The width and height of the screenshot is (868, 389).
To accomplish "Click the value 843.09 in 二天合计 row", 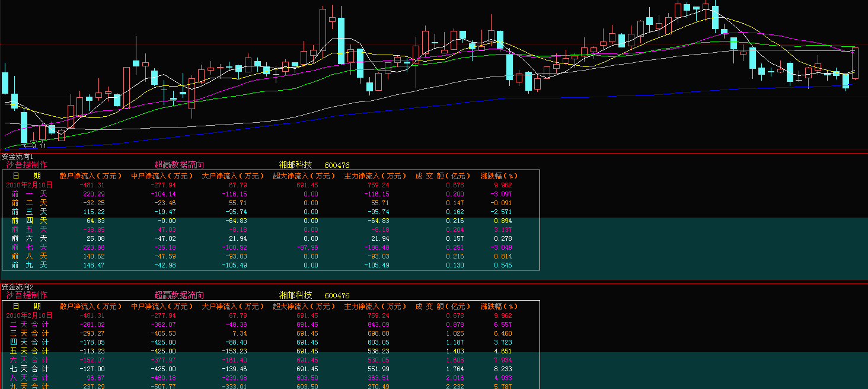I will 378,324.
